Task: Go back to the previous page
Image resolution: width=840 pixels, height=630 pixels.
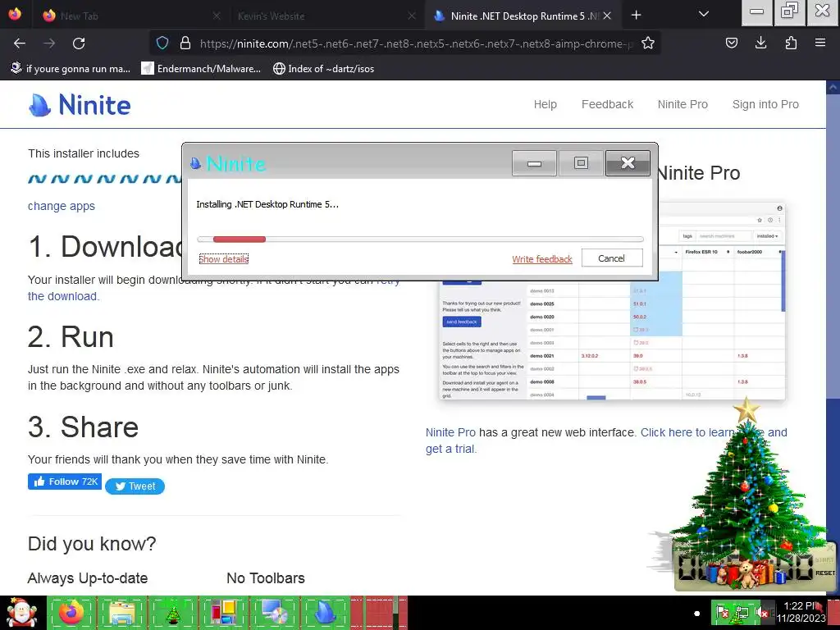Action: [x=20, y=43]
